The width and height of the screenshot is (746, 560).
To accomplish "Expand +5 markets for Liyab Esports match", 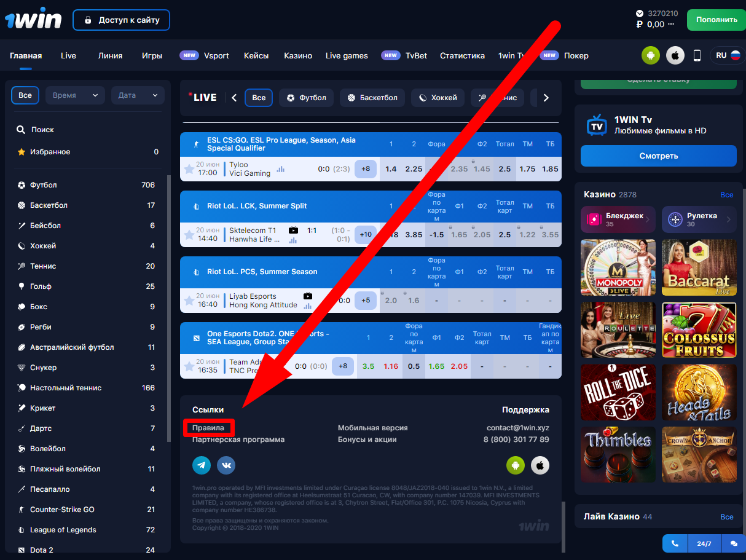I will coord(366,301).
